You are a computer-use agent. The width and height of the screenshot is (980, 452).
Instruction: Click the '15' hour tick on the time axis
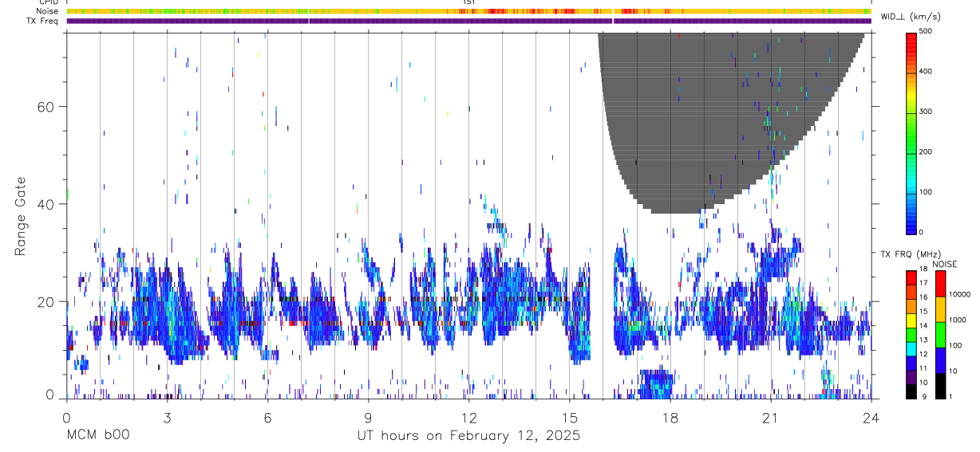coord(569,418)
